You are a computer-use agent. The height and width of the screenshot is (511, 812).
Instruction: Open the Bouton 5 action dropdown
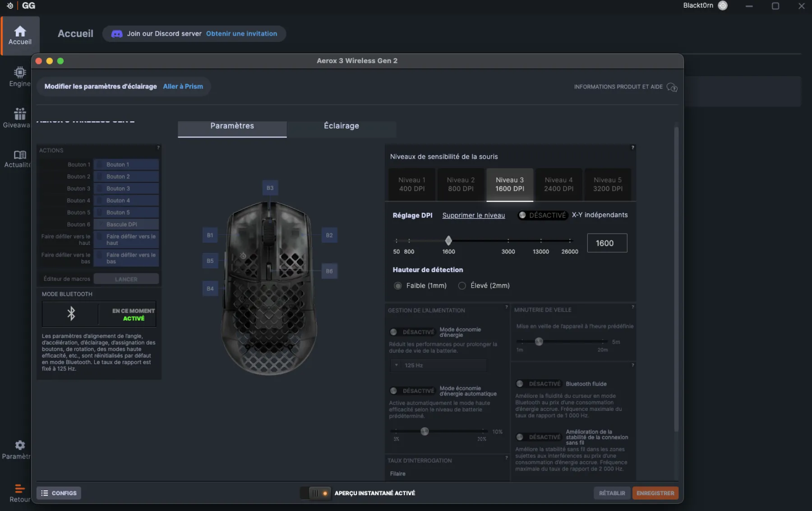coord(126,212)
